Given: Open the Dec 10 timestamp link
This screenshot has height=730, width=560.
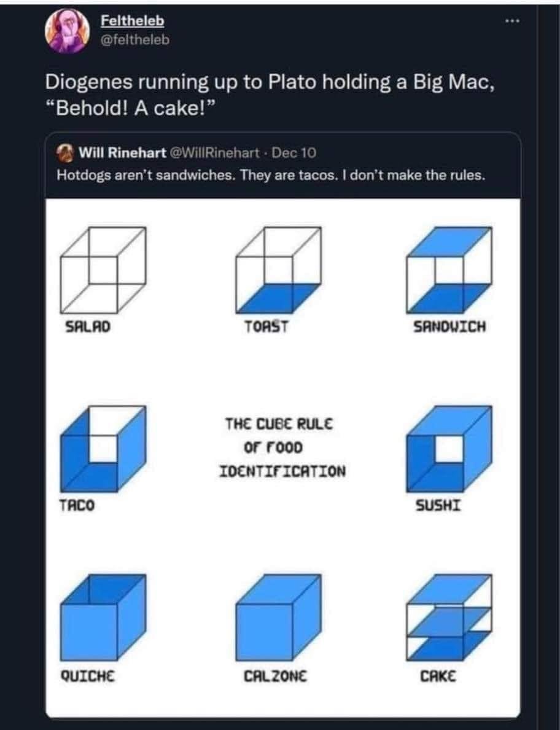Looking at the screenshot, I should tap(294, 152).
